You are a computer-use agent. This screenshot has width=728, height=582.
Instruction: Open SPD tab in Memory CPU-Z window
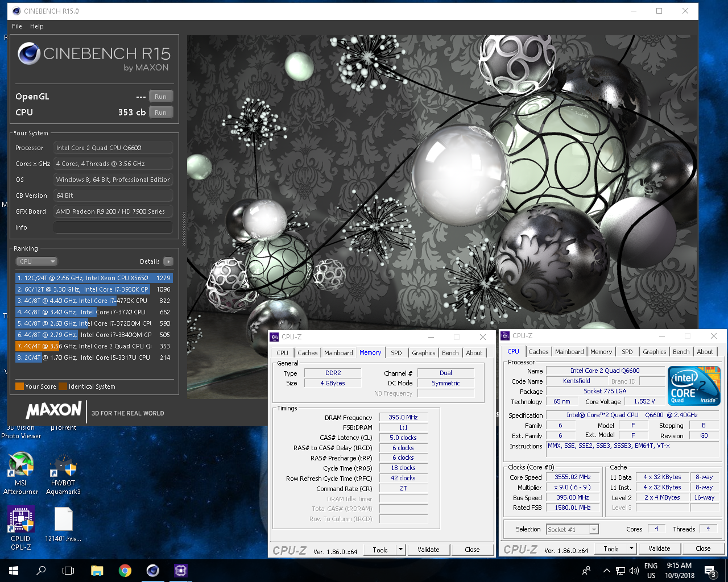pyautogui.click(x=396, y=353)
